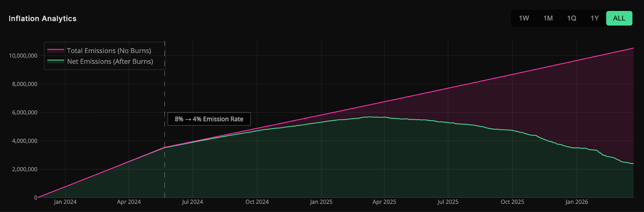Switch chart range to 1M
Image resolution: width=644 pixels, height=212 pixels.
[x=548, y=19]
